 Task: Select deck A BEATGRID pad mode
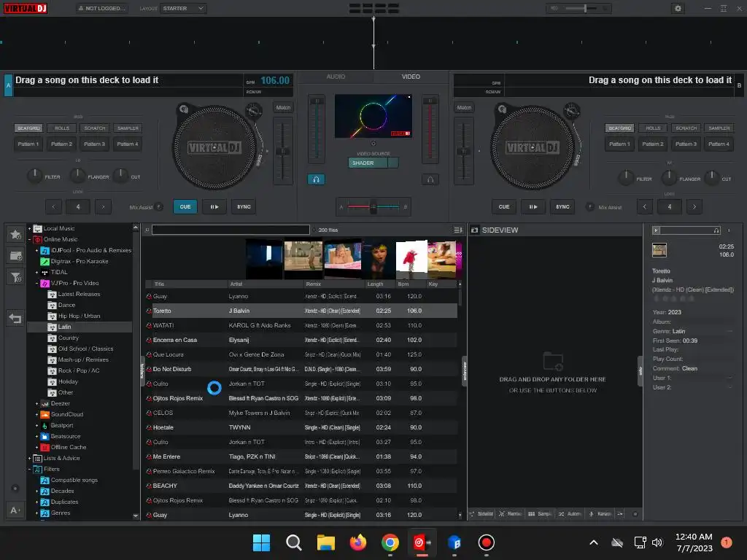click(x=28, y=128)
